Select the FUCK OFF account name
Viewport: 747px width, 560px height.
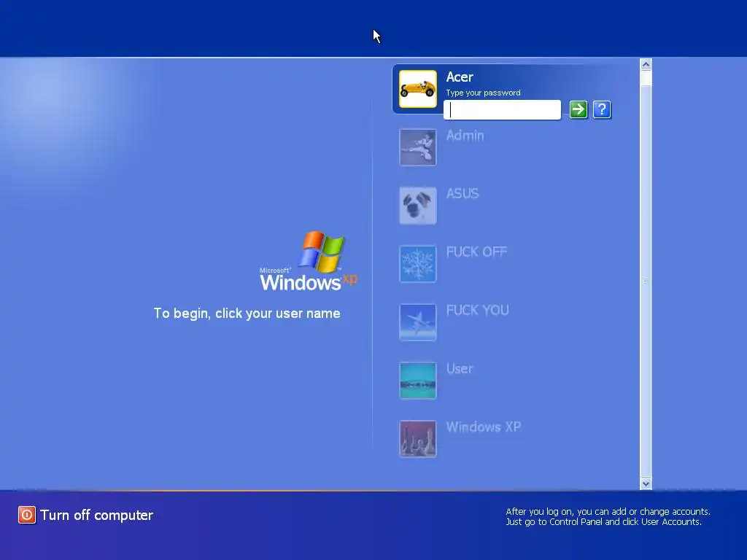tap(476, 252)
